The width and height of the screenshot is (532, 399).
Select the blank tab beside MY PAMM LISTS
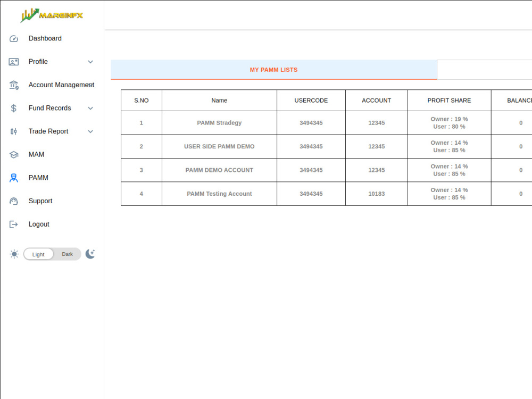(x=485, y=70)
